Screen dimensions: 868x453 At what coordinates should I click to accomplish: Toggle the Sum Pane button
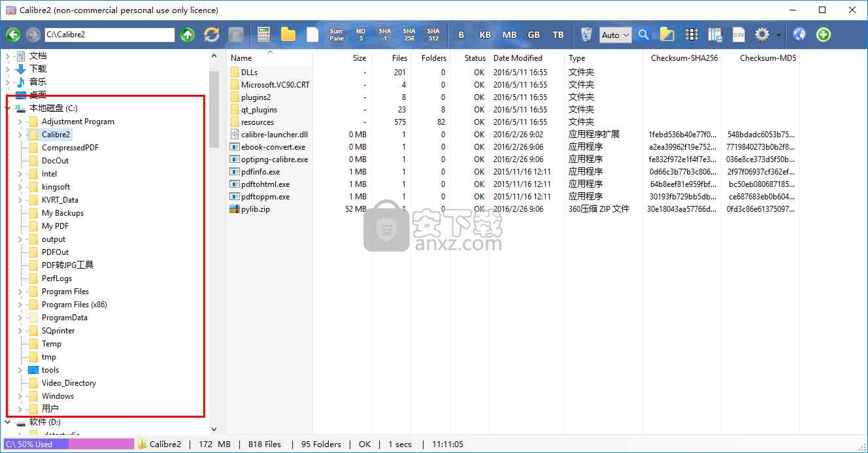pos(337,35)
